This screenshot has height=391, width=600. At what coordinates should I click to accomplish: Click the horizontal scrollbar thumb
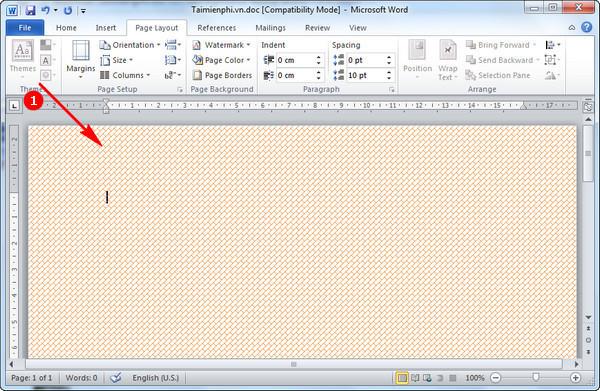(x=293, y=364)
